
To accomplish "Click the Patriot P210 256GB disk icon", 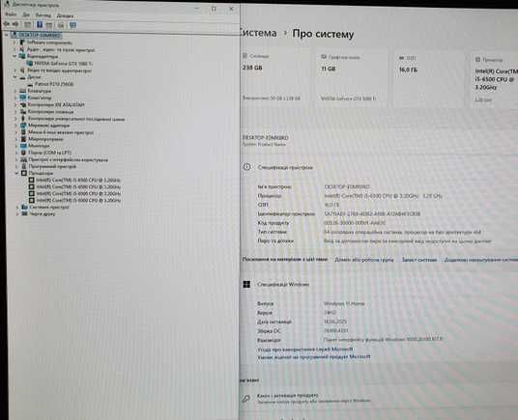I will [30, 84].
